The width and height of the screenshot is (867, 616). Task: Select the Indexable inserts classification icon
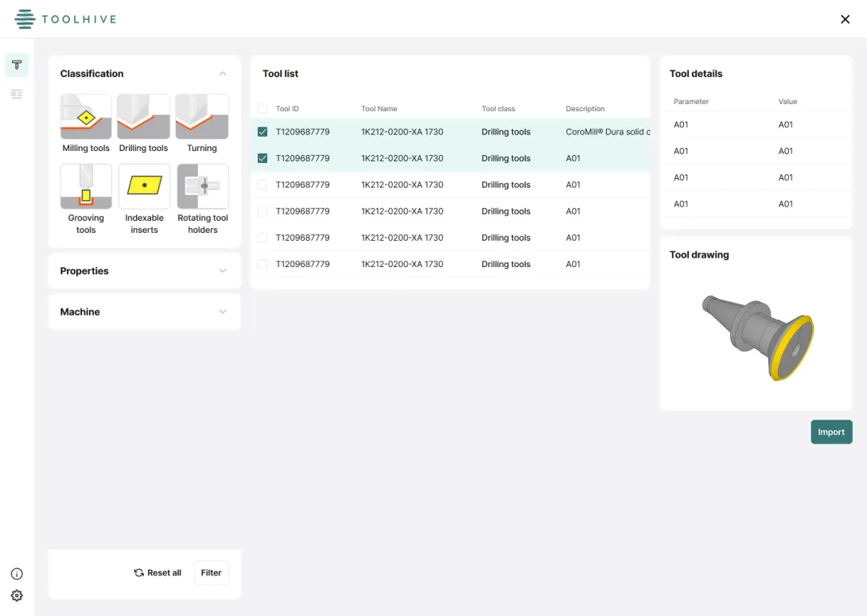pyautogui.click(x=143, y=186)
